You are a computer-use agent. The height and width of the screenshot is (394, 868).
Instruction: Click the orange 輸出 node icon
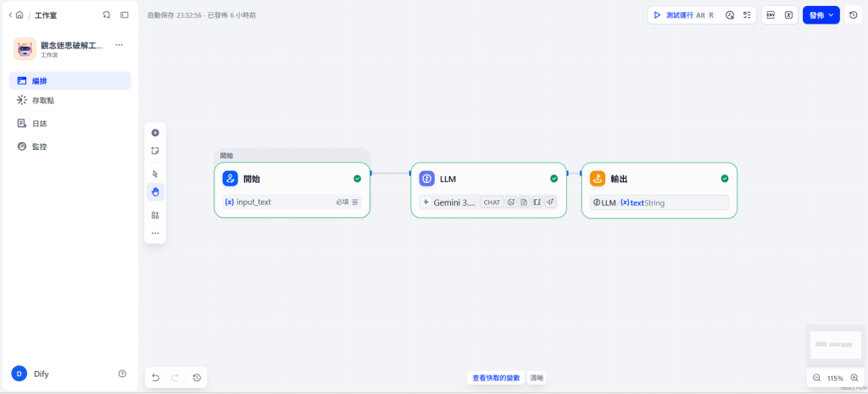(598, 178)
